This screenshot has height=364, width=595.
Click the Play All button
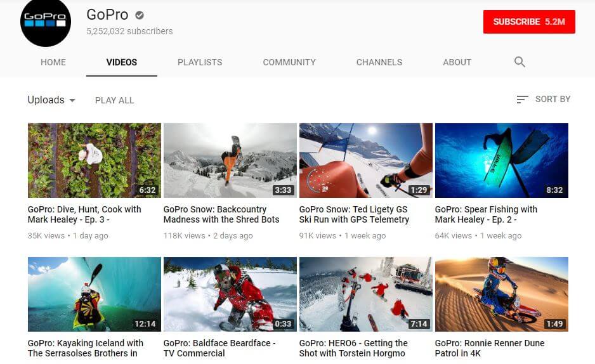pos(114,100)
